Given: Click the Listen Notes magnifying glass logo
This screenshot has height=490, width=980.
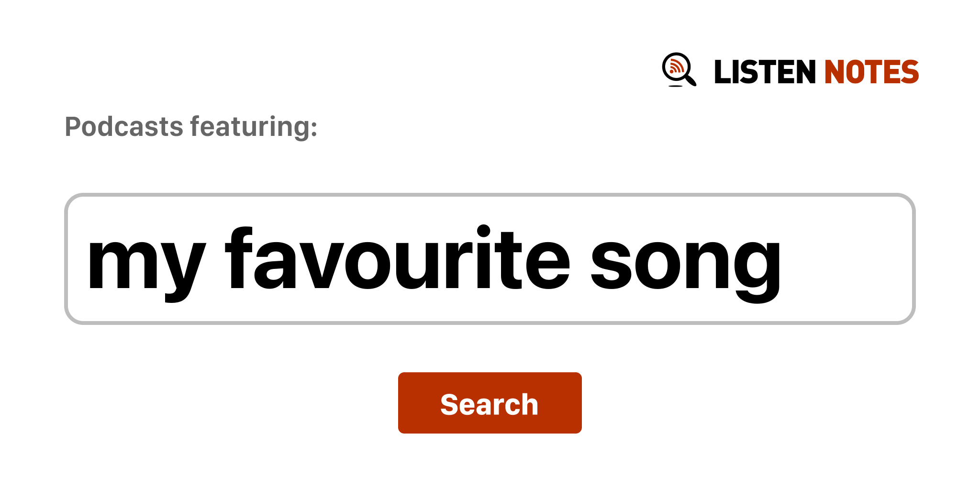Looking at the screenshot, I should click(678, 70).
